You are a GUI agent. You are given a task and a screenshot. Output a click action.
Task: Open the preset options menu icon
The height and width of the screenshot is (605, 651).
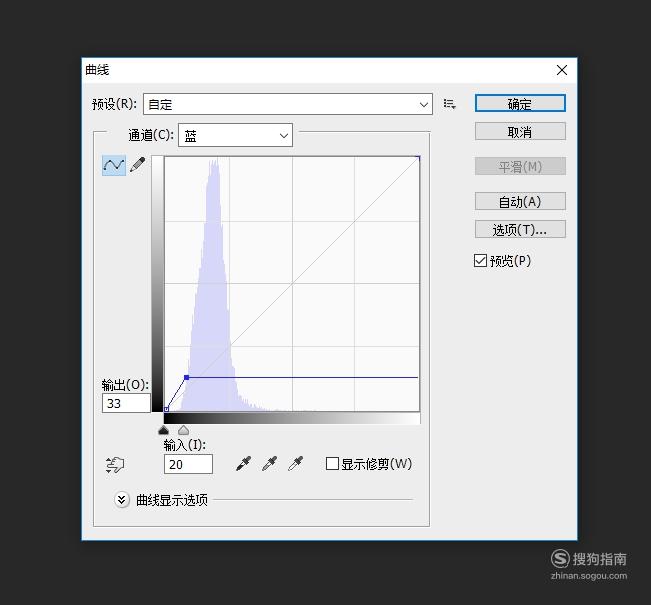pos(449,104)
